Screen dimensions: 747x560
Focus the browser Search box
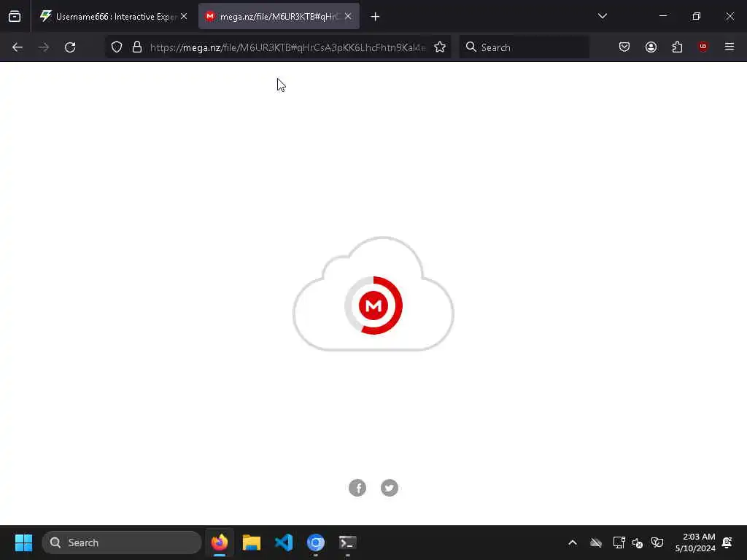525,47
